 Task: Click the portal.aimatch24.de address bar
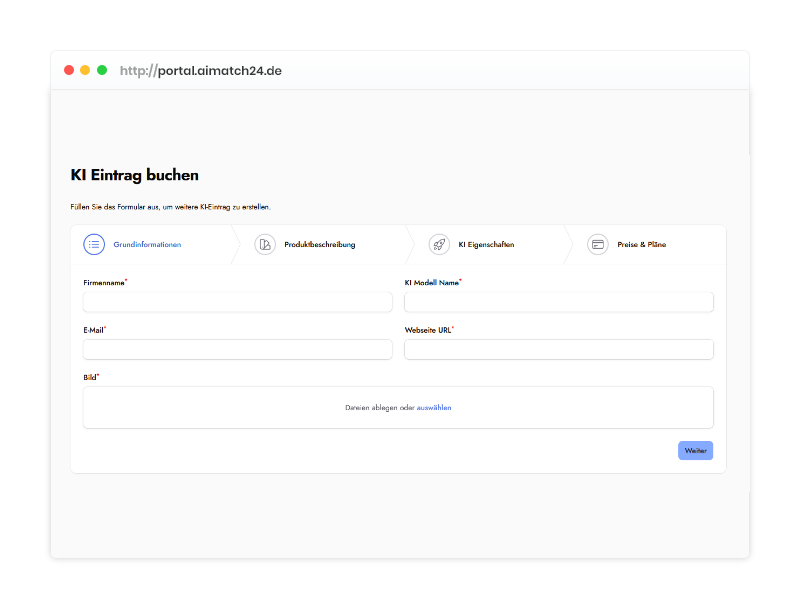point(201,71)
